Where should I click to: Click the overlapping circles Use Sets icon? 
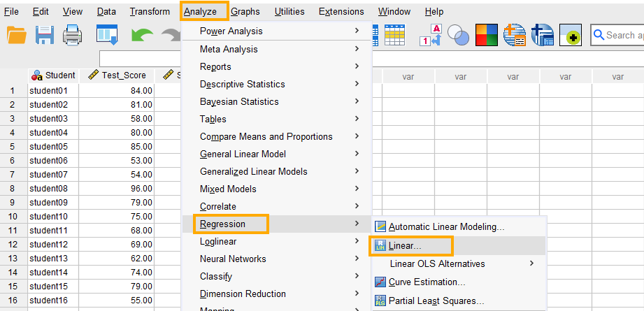click(x=458, y=35)
